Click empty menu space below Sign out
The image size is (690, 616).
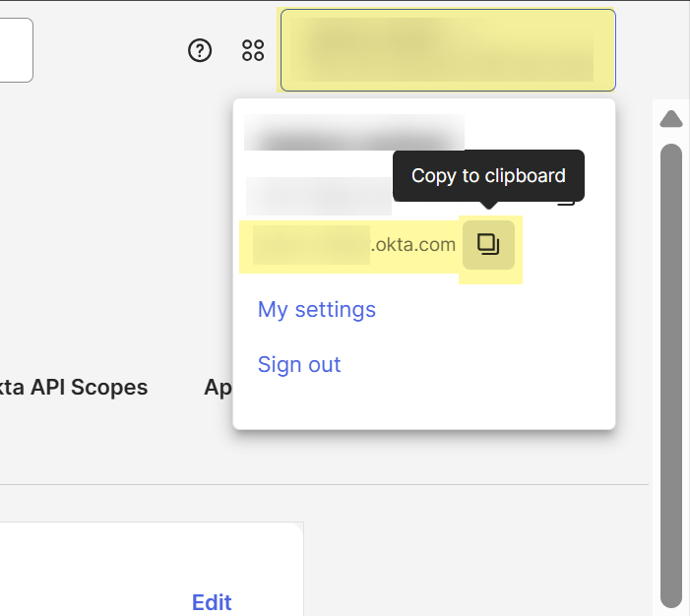coord(423,403)
